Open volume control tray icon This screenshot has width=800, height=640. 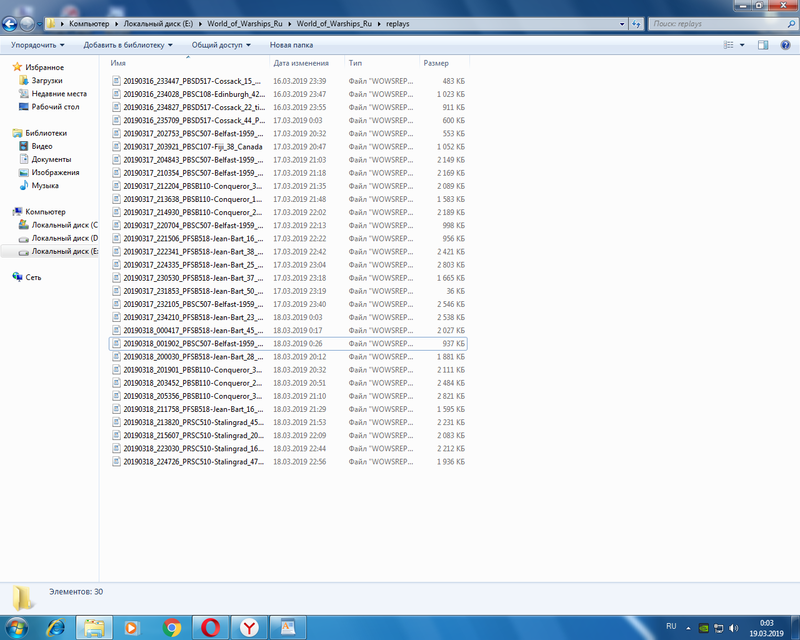(x=734, y=628)
